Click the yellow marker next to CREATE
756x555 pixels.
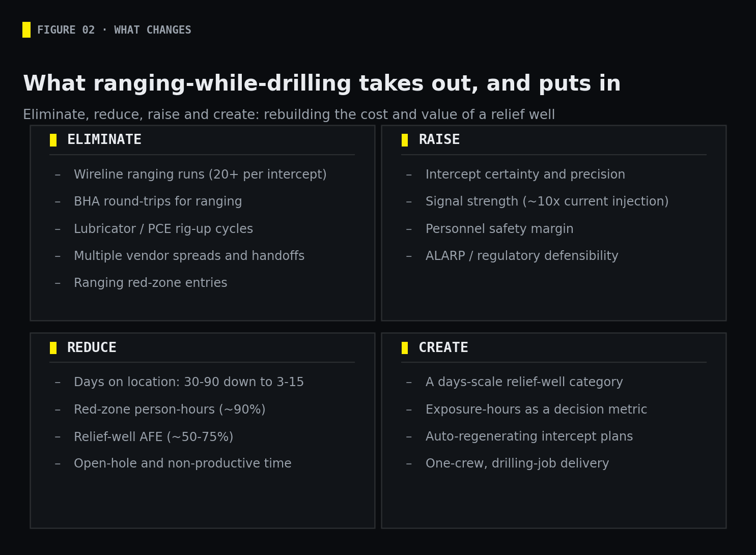point(405,348)
